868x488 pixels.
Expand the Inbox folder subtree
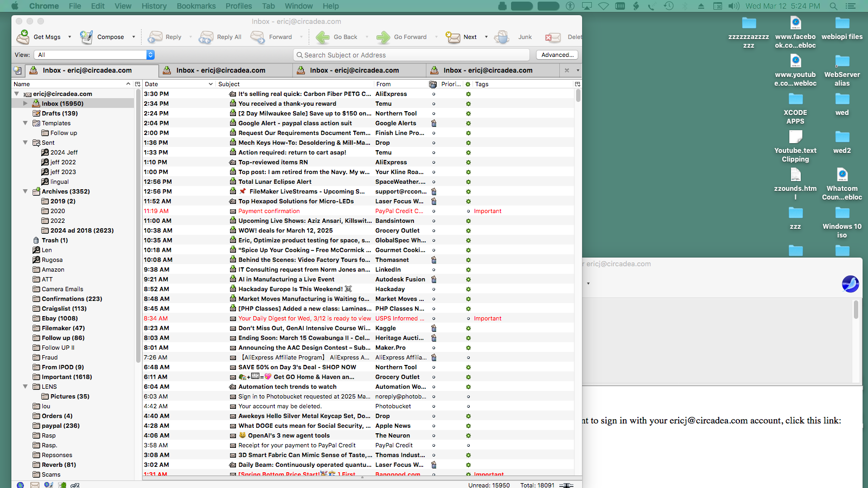[25, 104]
